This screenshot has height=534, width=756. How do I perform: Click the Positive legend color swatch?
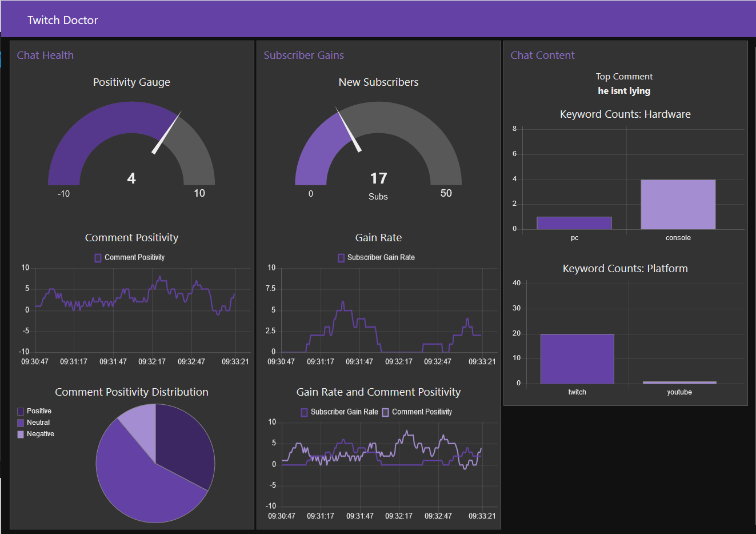click(x=21, y=411)
